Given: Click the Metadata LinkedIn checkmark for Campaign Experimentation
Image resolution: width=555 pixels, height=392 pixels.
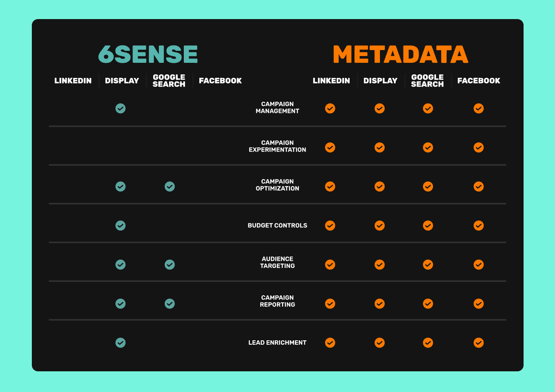Looking at the screenshot, I should point(330,147).
